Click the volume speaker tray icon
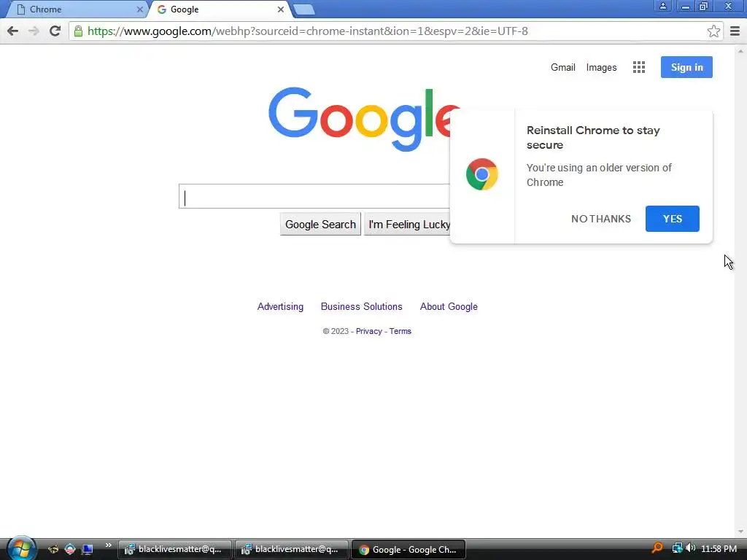The width and height of the screenshot is (747, 560). 690,548
